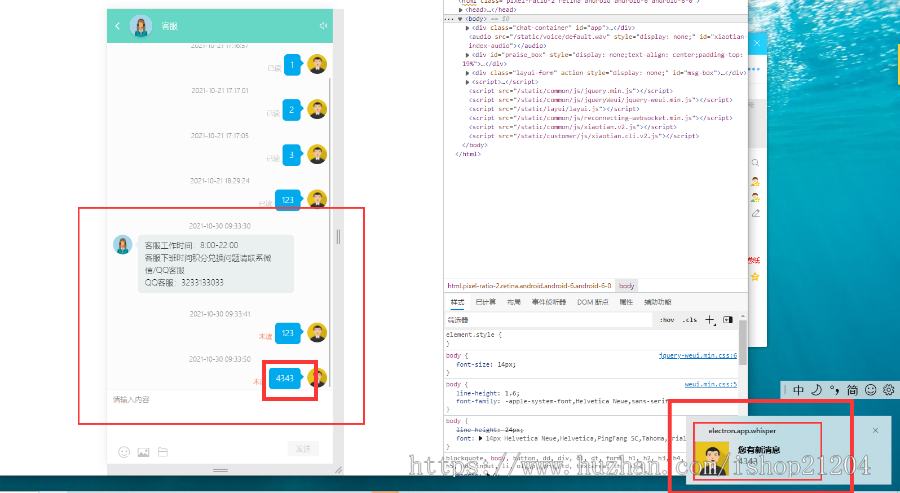This screenshot has height=493, width=900.
Task: Click the DevTools styles pane scrollbar
Action: click(x=743, y=341)
